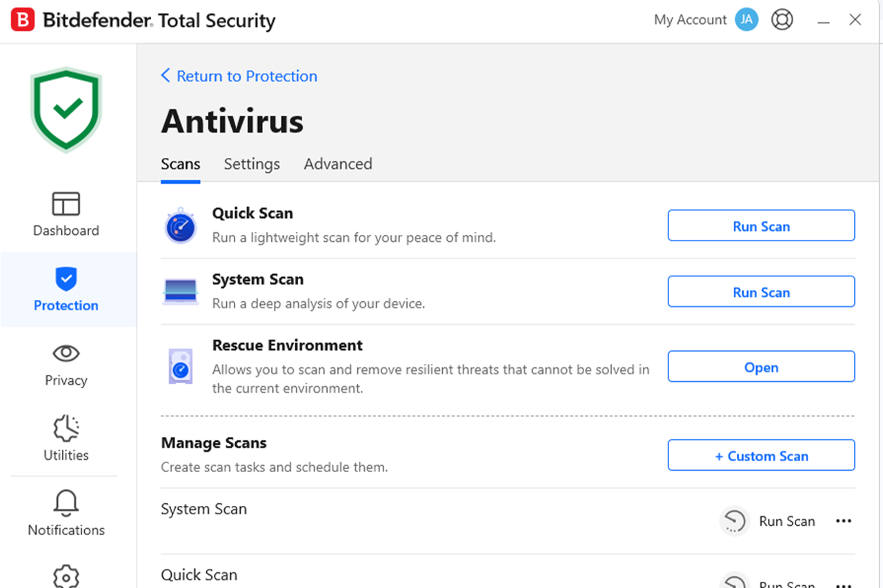Viewport: 883px width, 588px height.
Task: Create a new Custom Scan
Action: pos(762,456)
